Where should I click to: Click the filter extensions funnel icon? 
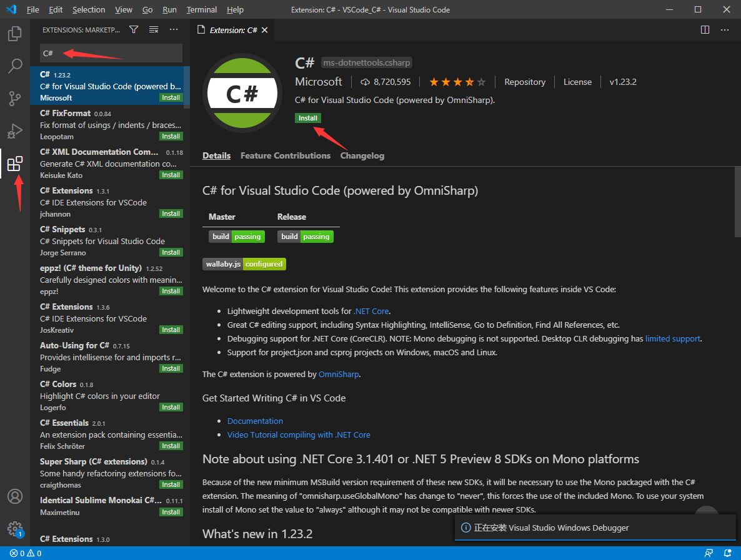pos(134,29)
